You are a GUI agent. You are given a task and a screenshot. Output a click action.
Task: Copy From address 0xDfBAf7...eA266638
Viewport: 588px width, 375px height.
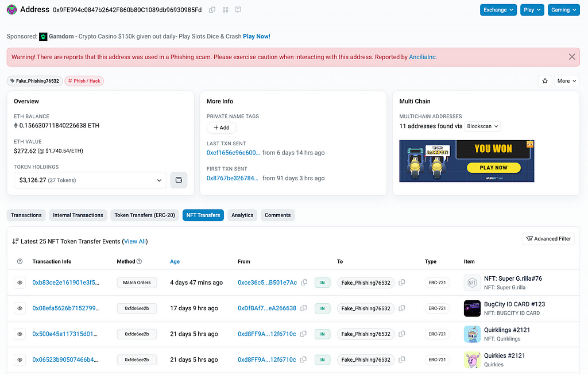[303, 308]
